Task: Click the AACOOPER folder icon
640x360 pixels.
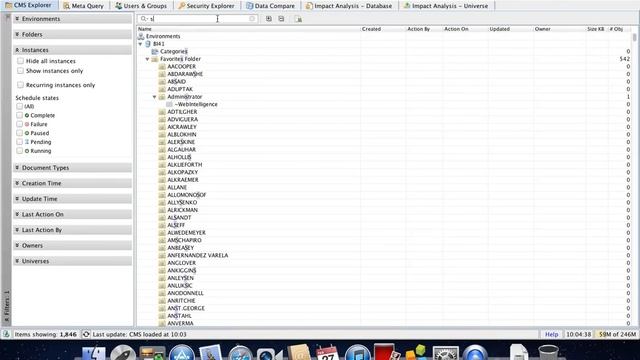Action: point(162,67)
